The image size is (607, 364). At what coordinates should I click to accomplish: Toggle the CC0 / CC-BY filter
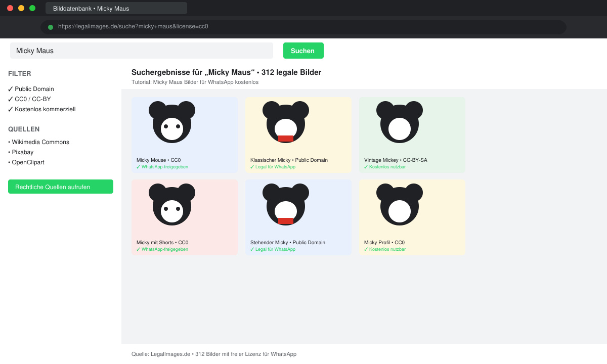point(29,99)
